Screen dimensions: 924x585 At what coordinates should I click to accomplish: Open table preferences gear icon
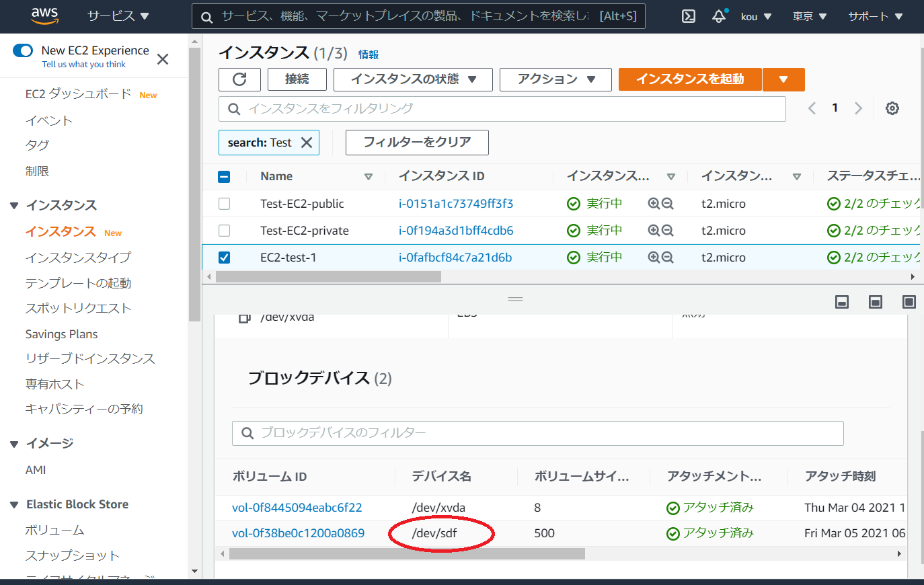point(892,108)
